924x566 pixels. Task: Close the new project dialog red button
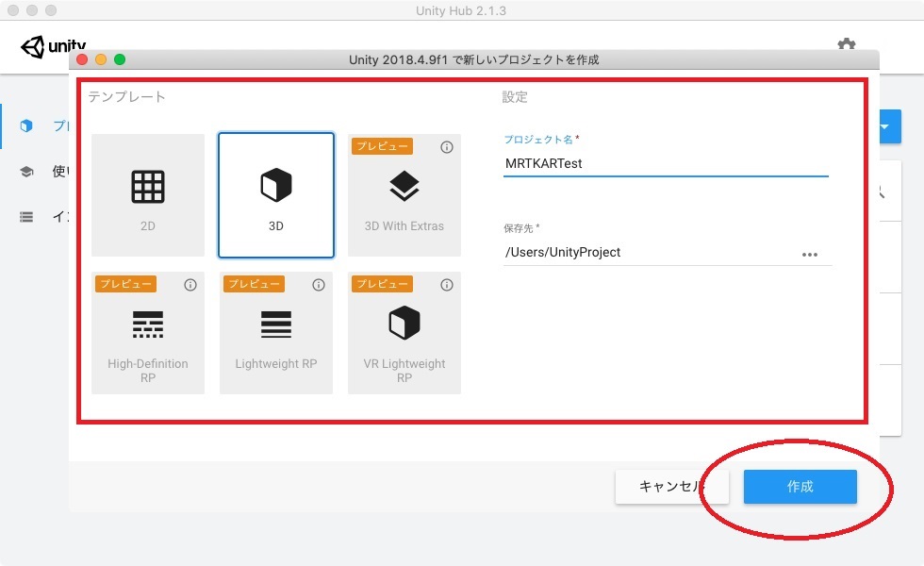pyautogui.click(x=82, y=59)
